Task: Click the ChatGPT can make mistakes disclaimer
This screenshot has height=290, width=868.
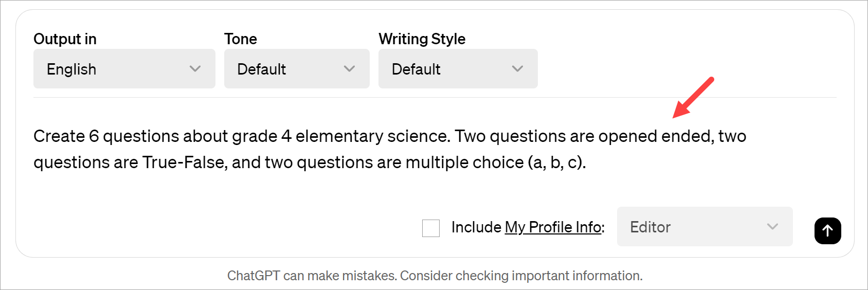Action: tap(435, 276)
